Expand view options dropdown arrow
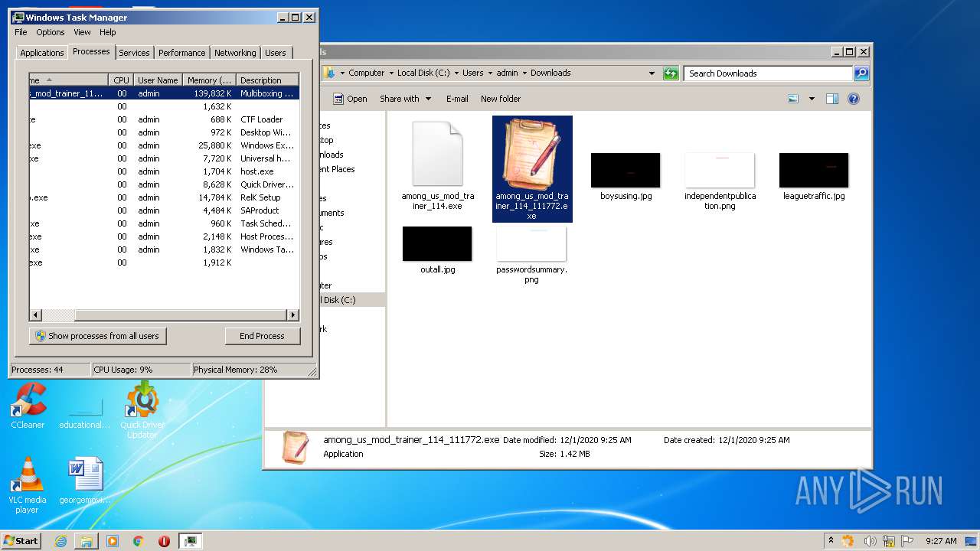The width and height of the screenshot is (980, 551). tap(812, 99)
